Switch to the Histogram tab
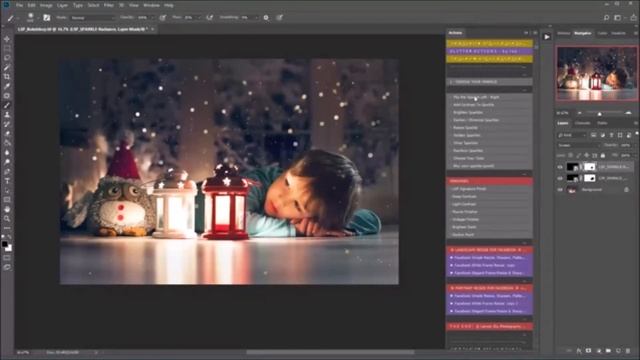Image resolution: width=640 pixels, height=360 pixels. tap(564, 33)
